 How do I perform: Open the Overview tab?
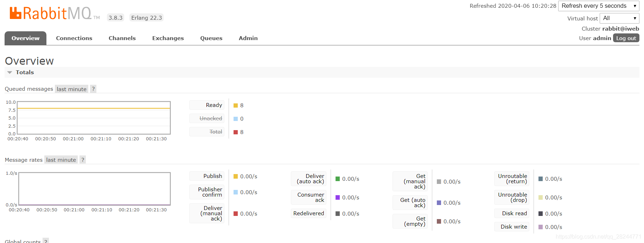pyautogui.click(x=25, y=38)
